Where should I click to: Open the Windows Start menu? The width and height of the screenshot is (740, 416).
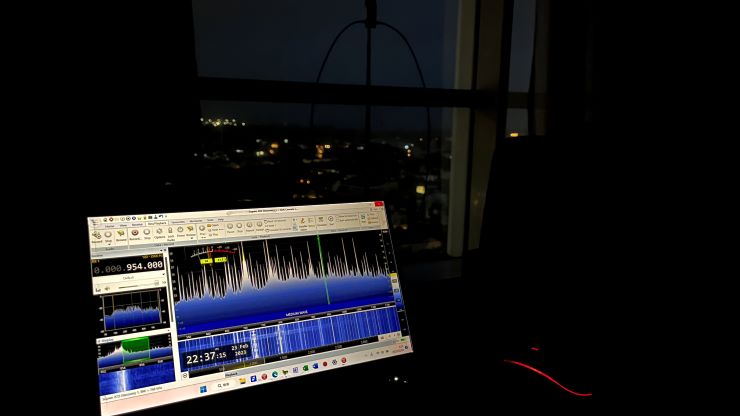click(x=203, y=389)
